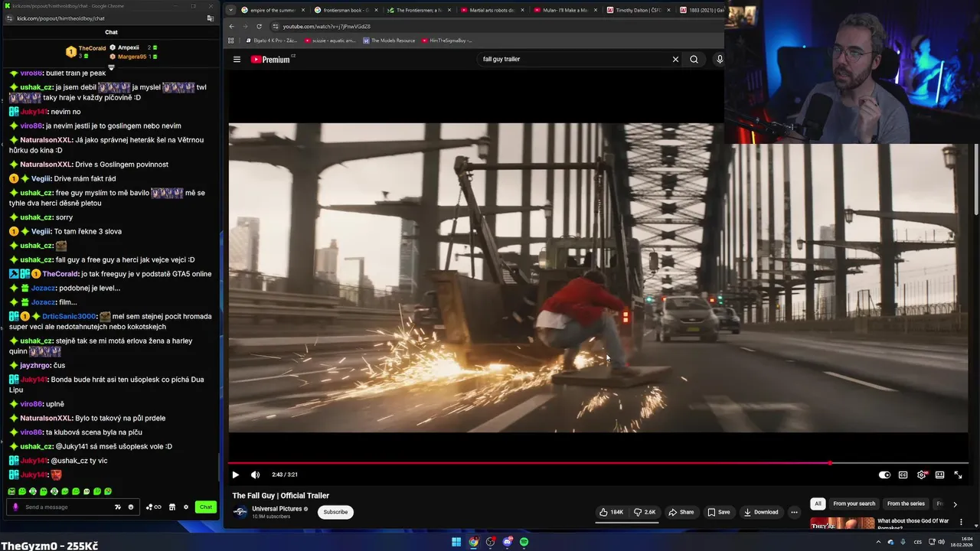980x551 pixels.
Task: Open Elgato 4K Pro bookmark
Action: 271,41
